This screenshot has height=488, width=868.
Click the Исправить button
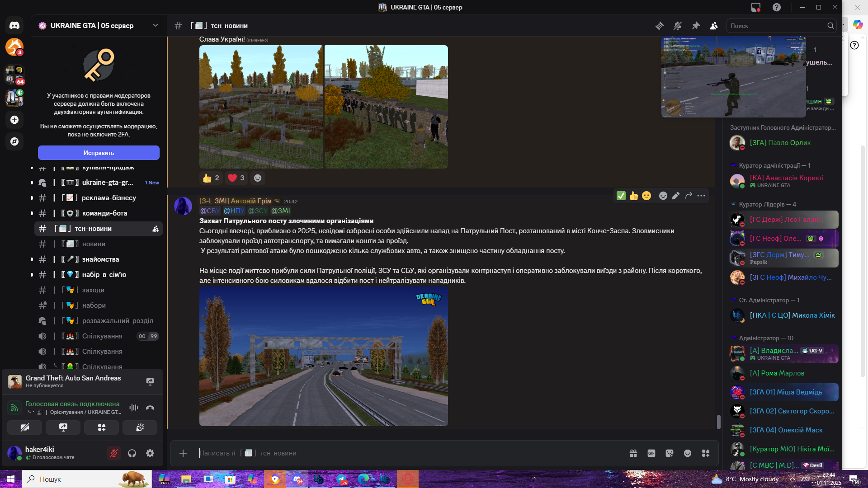coord(99,153)
